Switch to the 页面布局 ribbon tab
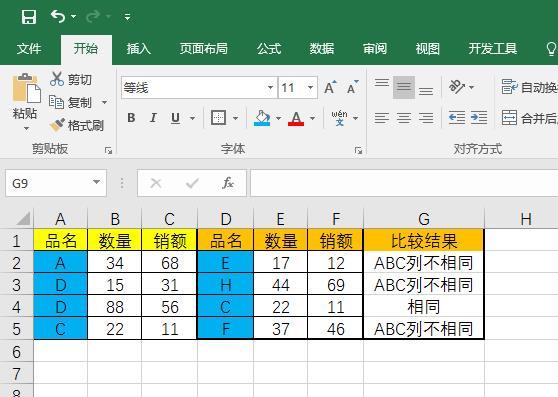The width and height of the screenshot is (558, 397). click(204, 49)
